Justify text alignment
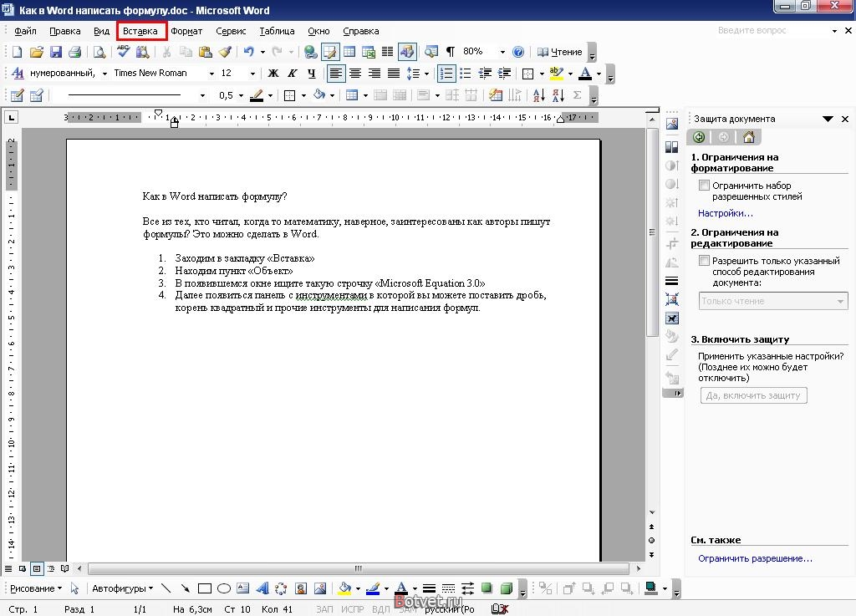 [394, 73]
